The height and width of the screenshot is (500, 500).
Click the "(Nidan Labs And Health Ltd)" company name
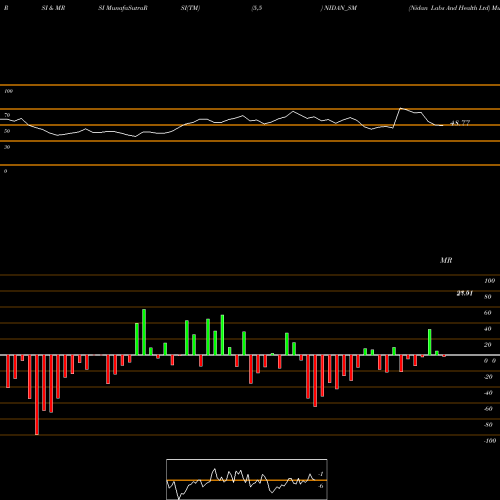pyautogui.click(x=449, y=8)
